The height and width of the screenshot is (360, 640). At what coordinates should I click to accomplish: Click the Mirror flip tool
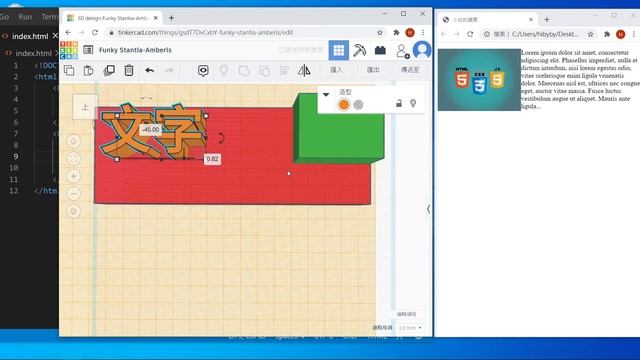pos(304,70)
